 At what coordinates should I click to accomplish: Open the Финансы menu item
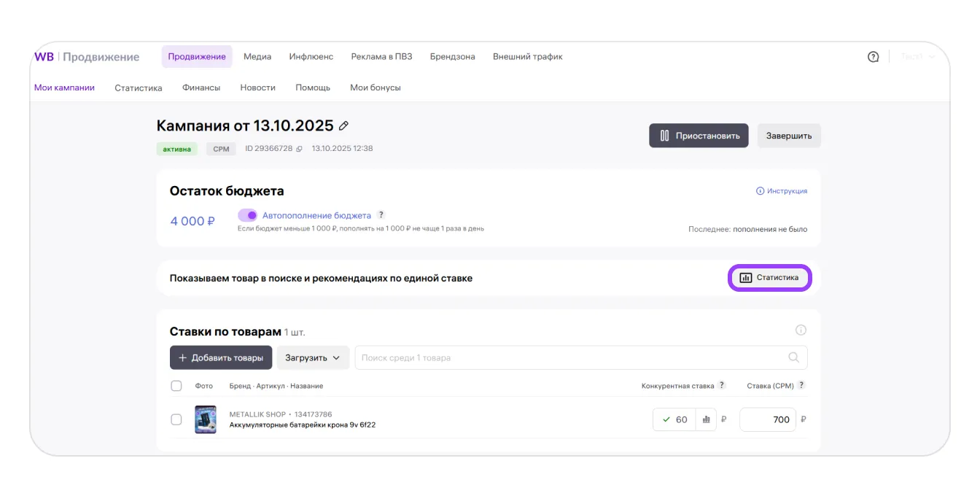[x=201, y=88]
